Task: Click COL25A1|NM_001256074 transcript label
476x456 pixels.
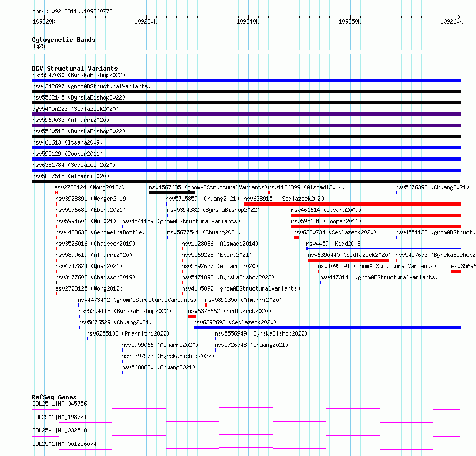Action: coord(64,444)
